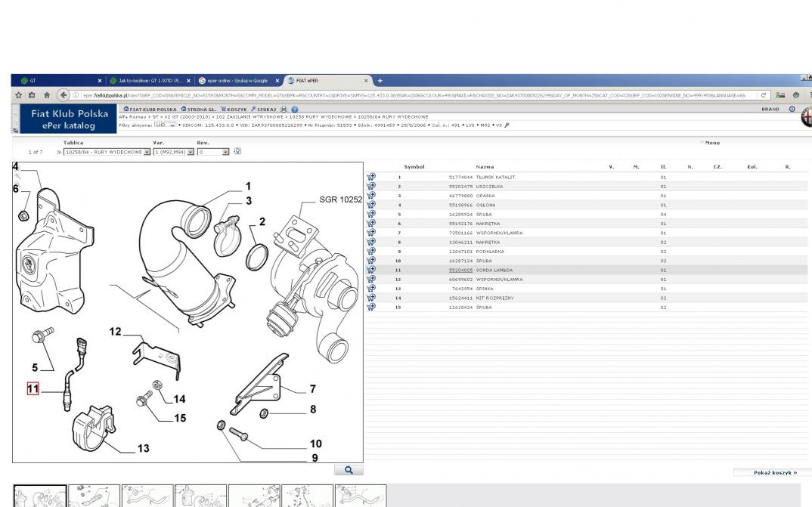Viewport: 812px width, 507px height.
Task: Add part 12647101 PODKŁADKA to cart
Action: pos(371,252)
